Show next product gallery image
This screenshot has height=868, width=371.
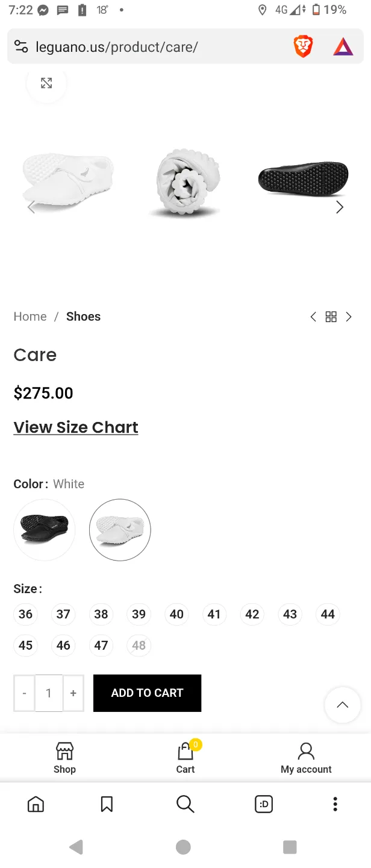click(340, 207)
